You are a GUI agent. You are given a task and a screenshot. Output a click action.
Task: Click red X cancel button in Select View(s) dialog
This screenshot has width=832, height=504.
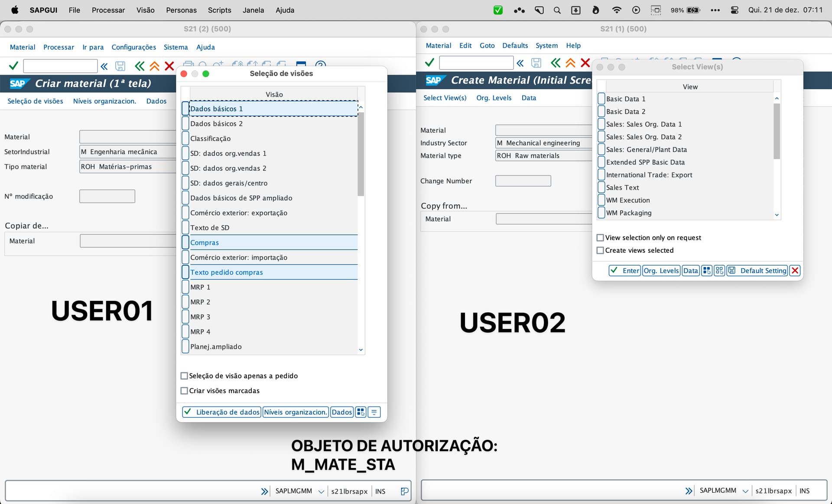pyautogui.click(x=795, y=271)
